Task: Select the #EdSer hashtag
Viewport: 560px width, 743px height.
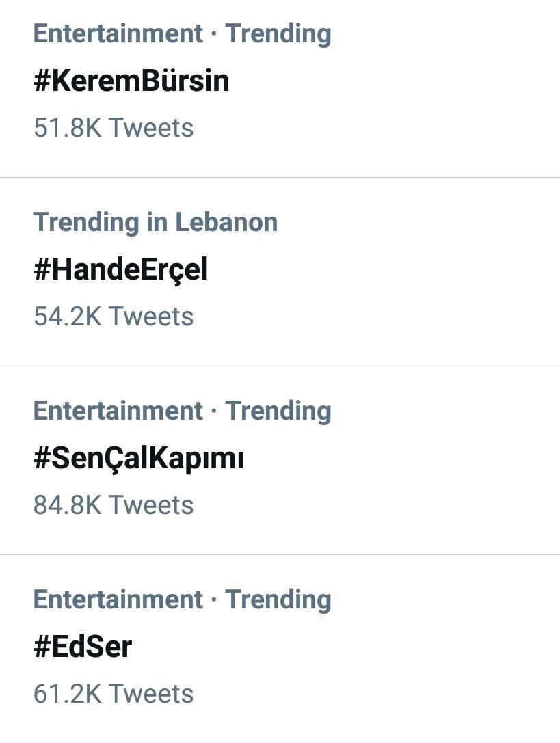Action: tap(82, 647)
